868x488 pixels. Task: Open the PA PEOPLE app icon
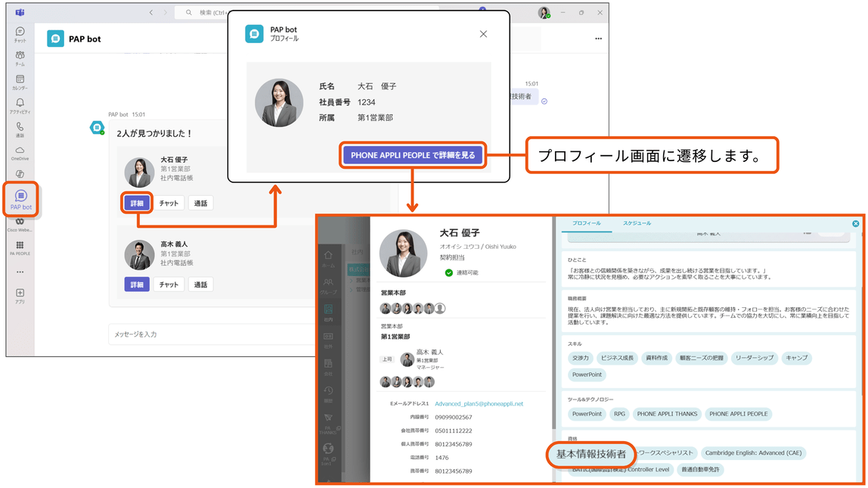click(x=20, y=248)
